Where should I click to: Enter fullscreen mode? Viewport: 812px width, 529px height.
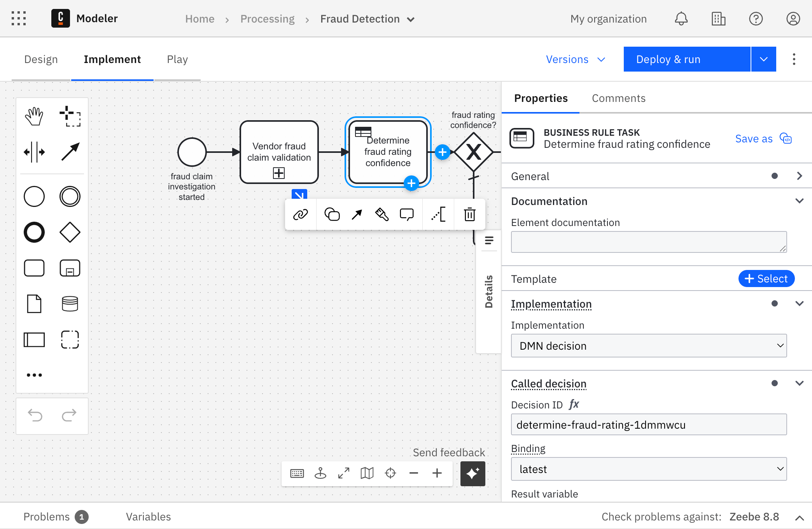[344, 473]
